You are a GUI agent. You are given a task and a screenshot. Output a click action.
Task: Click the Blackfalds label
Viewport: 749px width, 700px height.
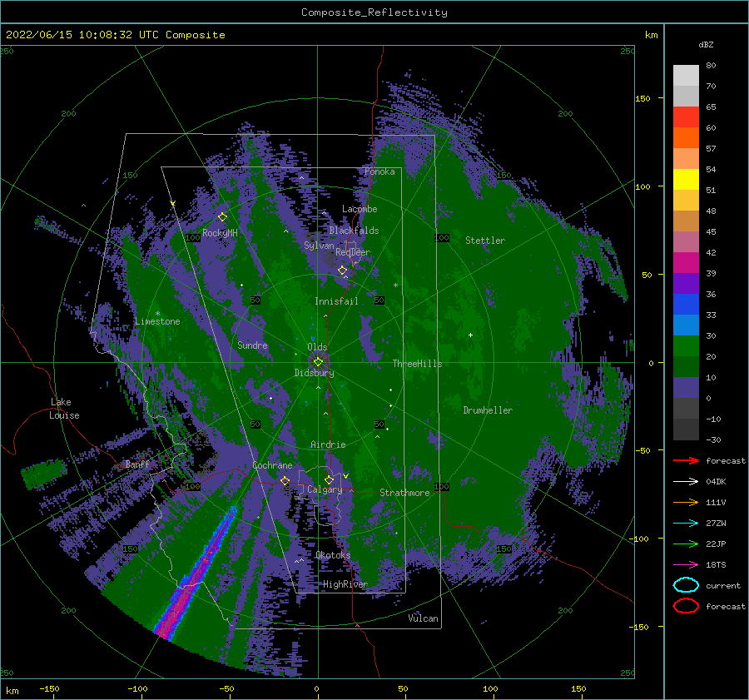point(354,231)
